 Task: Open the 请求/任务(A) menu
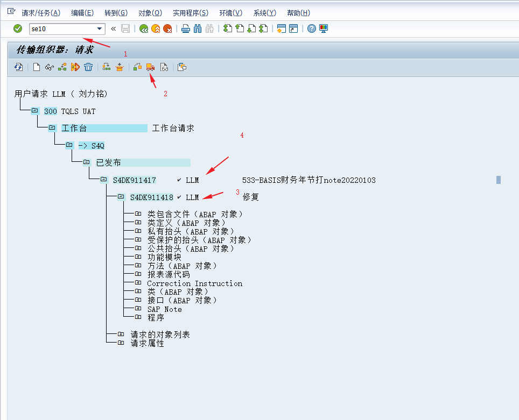click(x=41, y=13)
